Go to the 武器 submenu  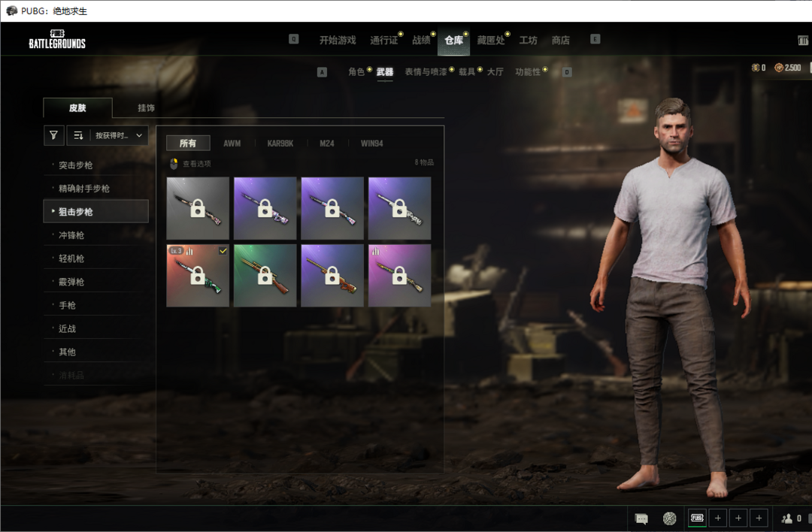point(385,72)
